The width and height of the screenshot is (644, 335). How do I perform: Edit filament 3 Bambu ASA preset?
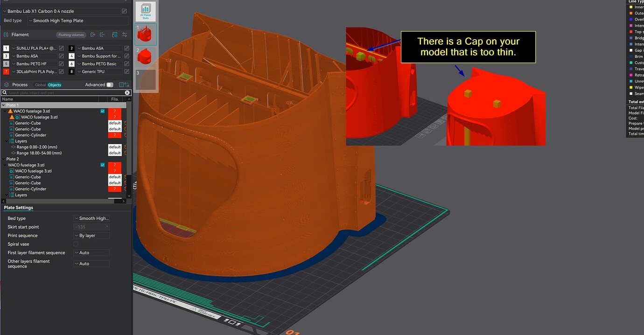click(61, 56)
